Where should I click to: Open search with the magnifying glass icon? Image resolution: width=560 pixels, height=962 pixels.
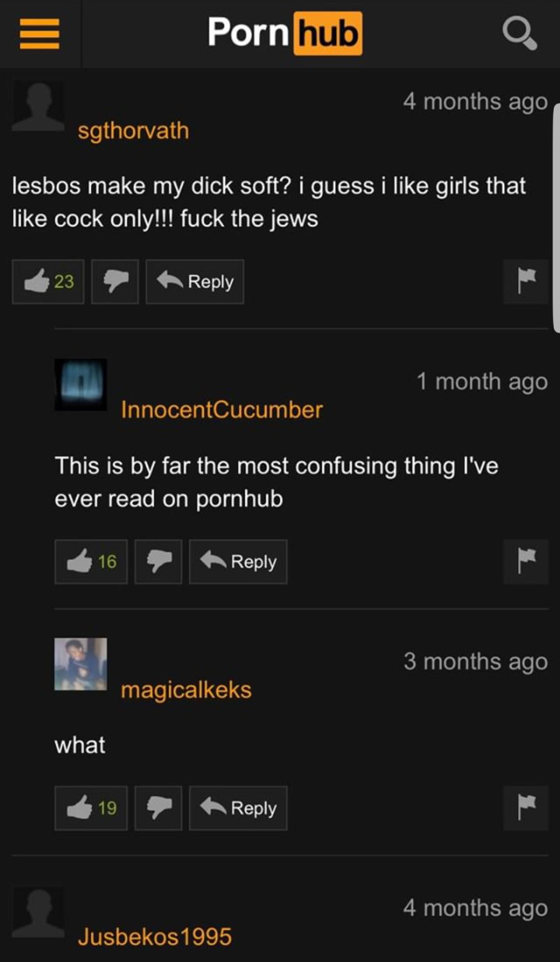[520, 34]
